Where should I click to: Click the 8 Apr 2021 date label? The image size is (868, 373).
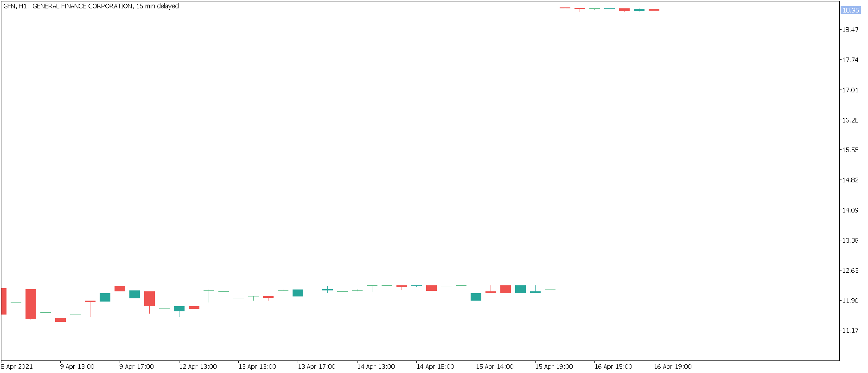click(x=17, y=367)
